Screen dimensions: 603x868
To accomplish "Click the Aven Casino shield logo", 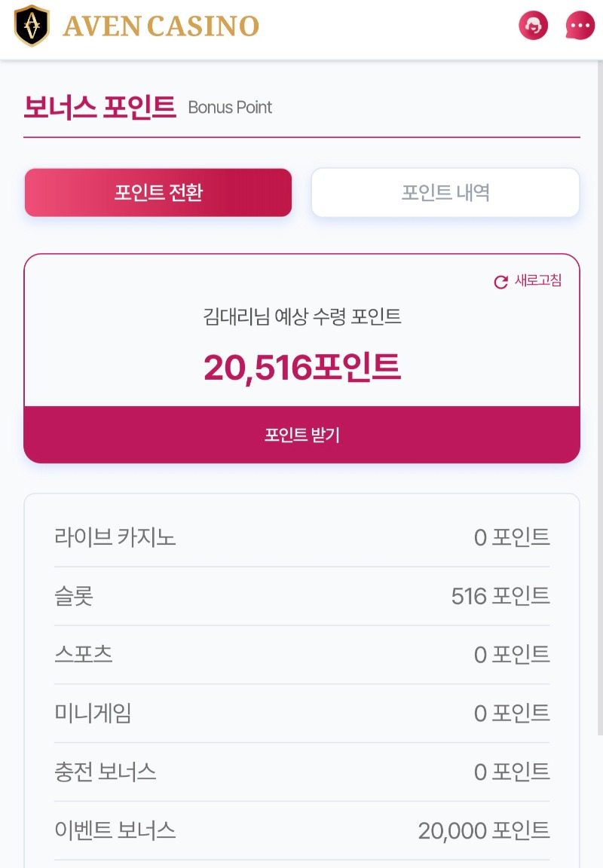I will (32, 26).
